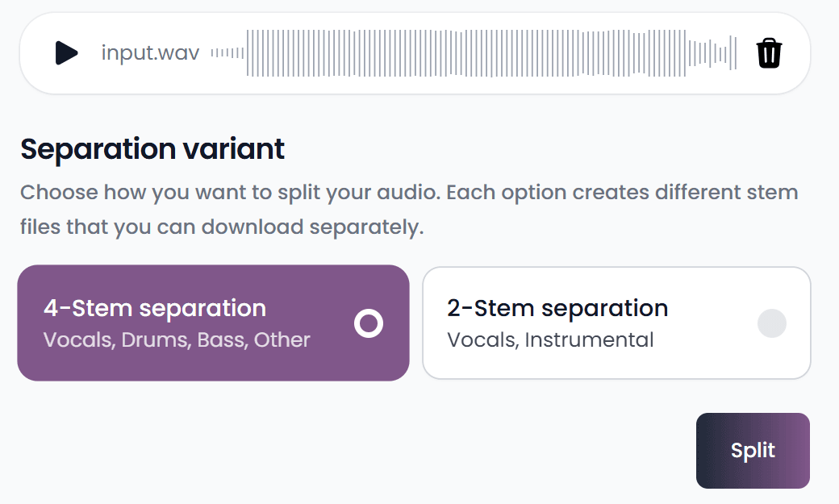The image size is (839, 504).
Task: Select the Separation variant heading
Action: [x=152, y=149]
